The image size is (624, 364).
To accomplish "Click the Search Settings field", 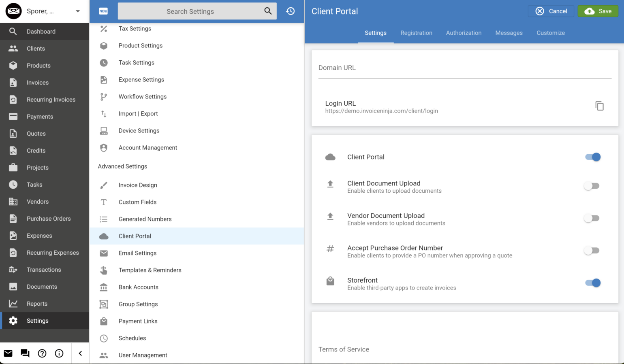I will pyautogui.click(x=190, y=11).
